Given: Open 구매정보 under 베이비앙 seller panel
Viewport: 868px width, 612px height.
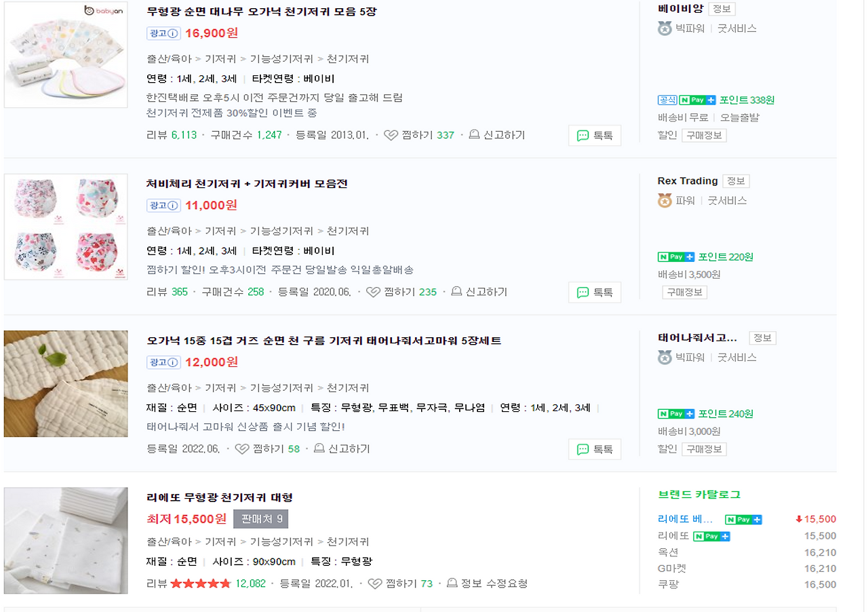Looking at the screenshot, I should tap(704, 135).
